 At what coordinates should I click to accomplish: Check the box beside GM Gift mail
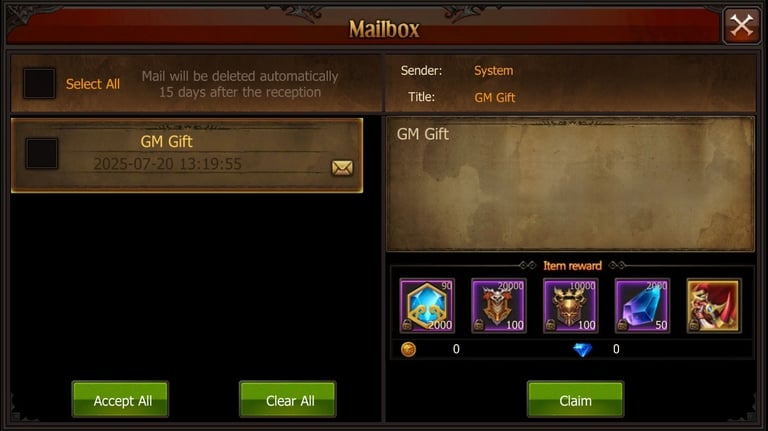point(42,153)
